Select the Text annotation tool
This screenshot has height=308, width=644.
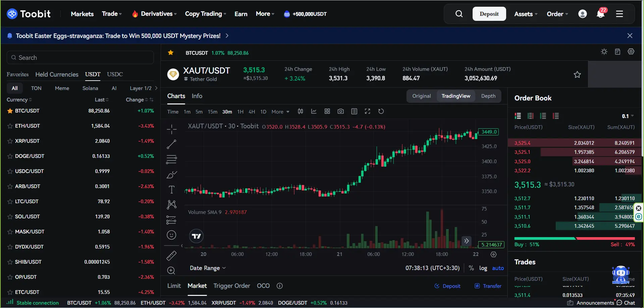point(171,190)
